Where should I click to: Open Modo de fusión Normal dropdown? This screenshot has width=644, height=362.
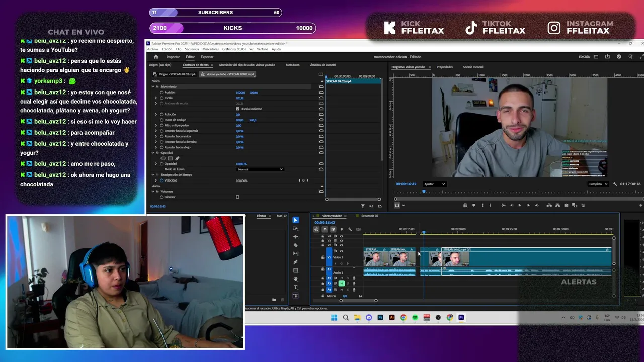(x=260, y=169)
